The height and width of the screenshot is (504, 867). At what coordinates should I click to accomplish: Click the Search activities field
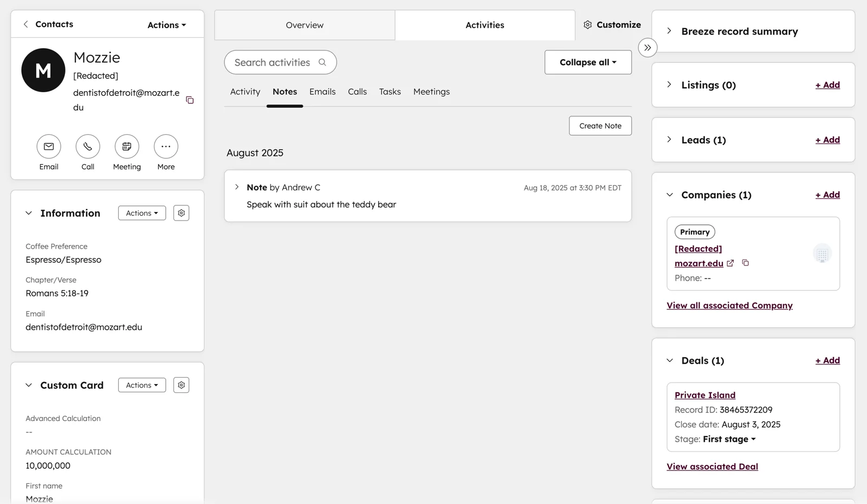point(274,62)
